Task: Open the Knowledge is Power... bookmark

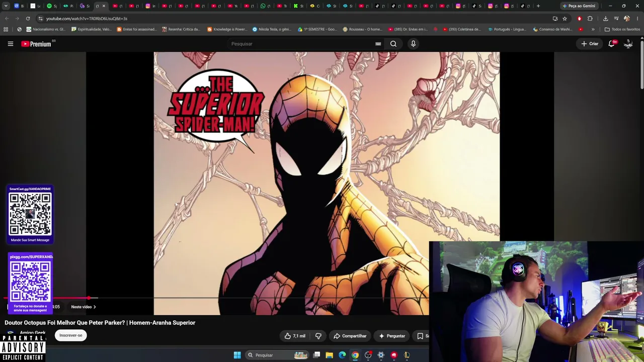Action: point(227,29)
